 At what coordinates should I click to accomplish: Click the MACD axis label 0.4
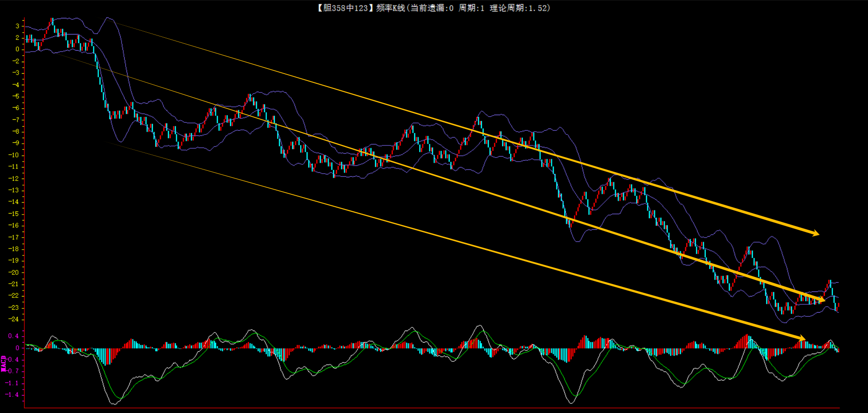click(13, 336)
